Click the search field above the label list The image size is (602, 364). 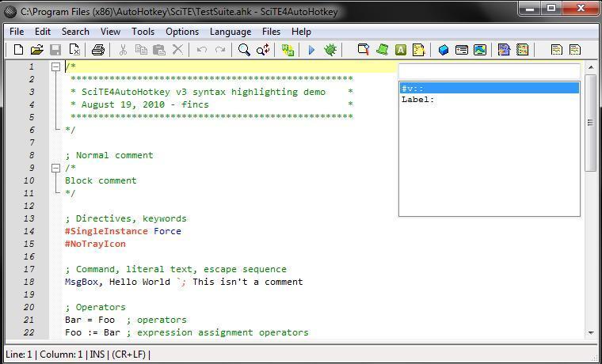pos(489,72)
